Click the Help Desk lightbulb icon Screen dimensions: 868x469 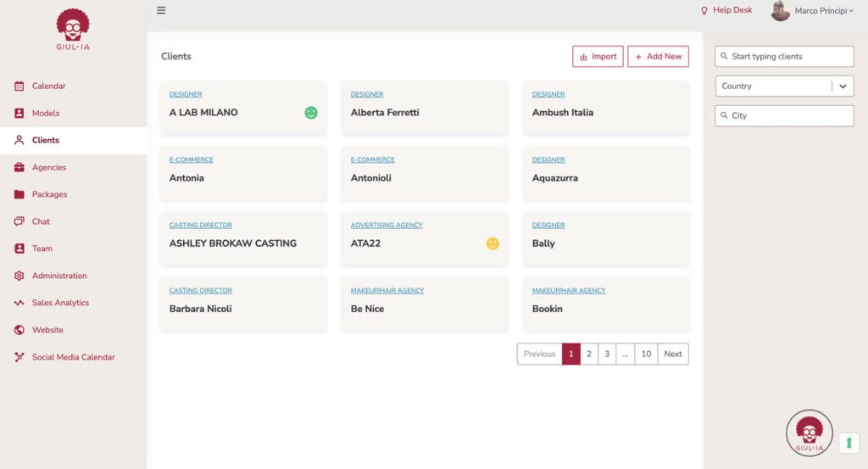pyautogui.click(x=704, y=10)
